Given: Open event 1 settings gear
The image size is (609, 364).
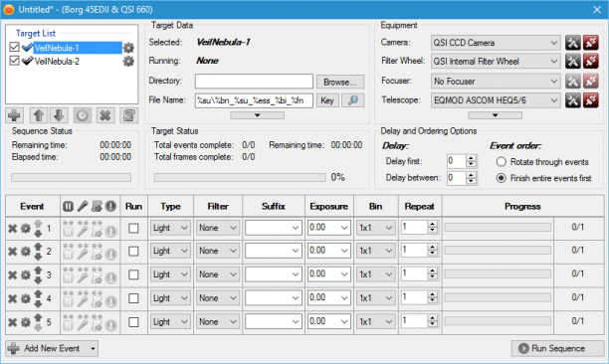Looking at the screenshot, I should (x=25, y=229).
